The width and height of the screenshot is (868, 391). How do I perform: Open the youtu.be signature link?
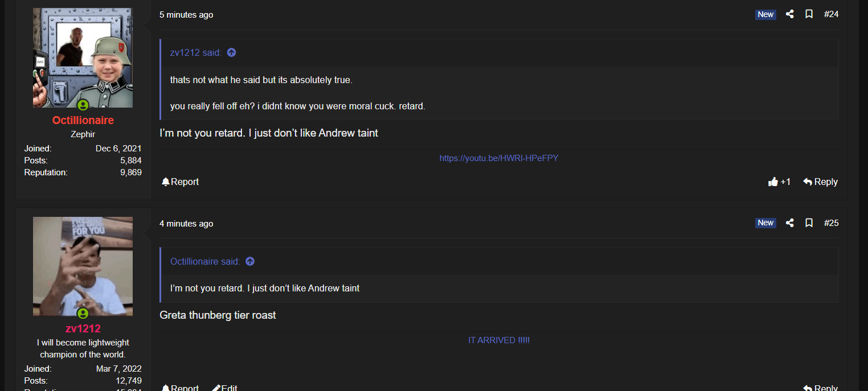point(499,158)
